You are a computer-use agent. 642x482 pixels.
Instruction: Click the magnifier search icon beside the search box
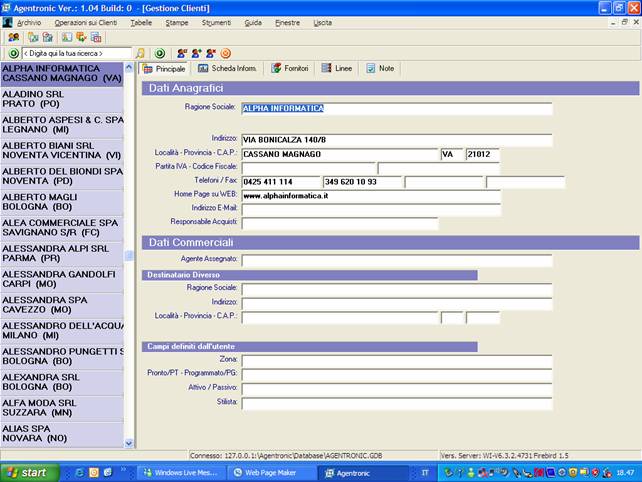click(x=140, y=53)
